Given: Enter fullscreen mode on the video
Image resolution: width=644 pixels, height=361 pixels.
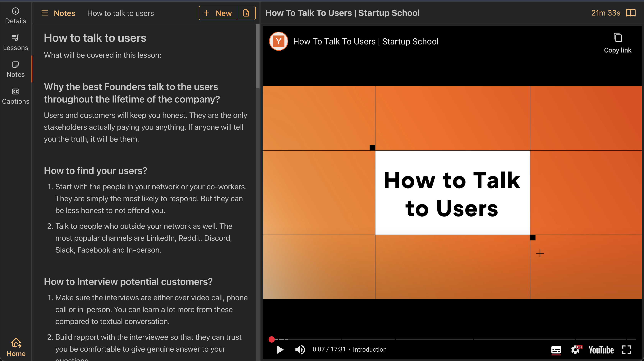Looking at the screenshot, I should [x=627, y=349].
